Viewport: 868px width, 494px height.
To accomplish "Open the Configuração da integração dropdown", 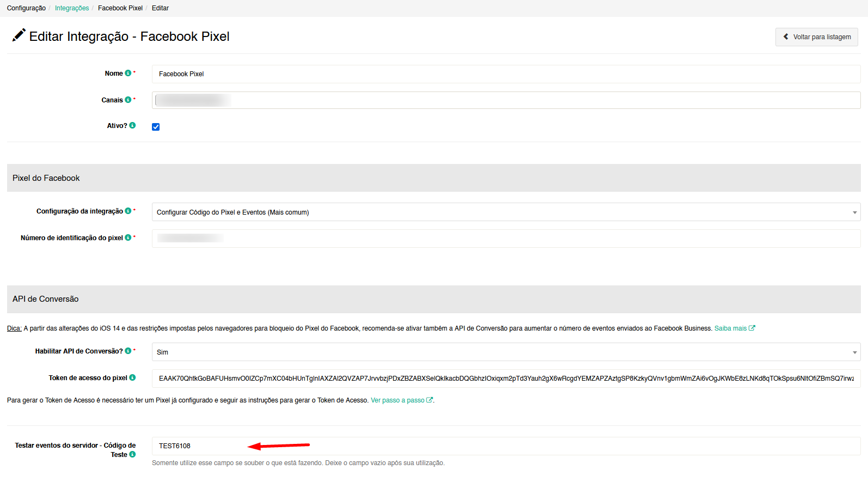I will [506, 212].
